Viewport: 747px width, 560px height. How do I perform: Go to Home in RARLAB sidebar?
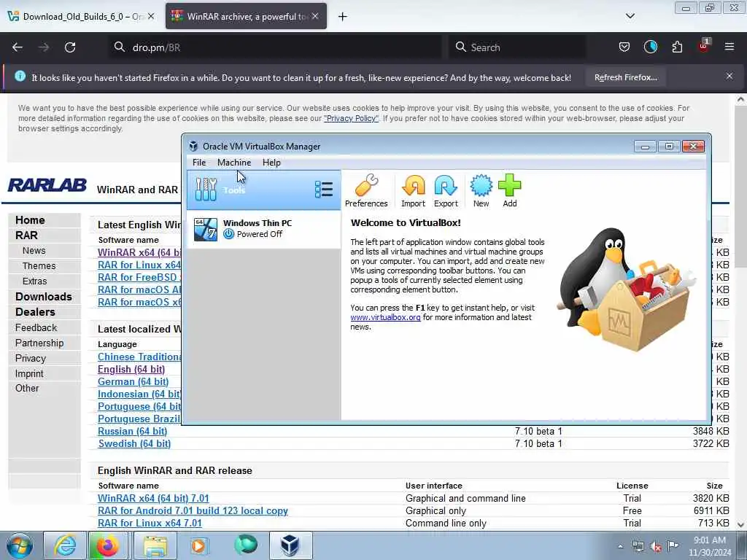(30, 220)
